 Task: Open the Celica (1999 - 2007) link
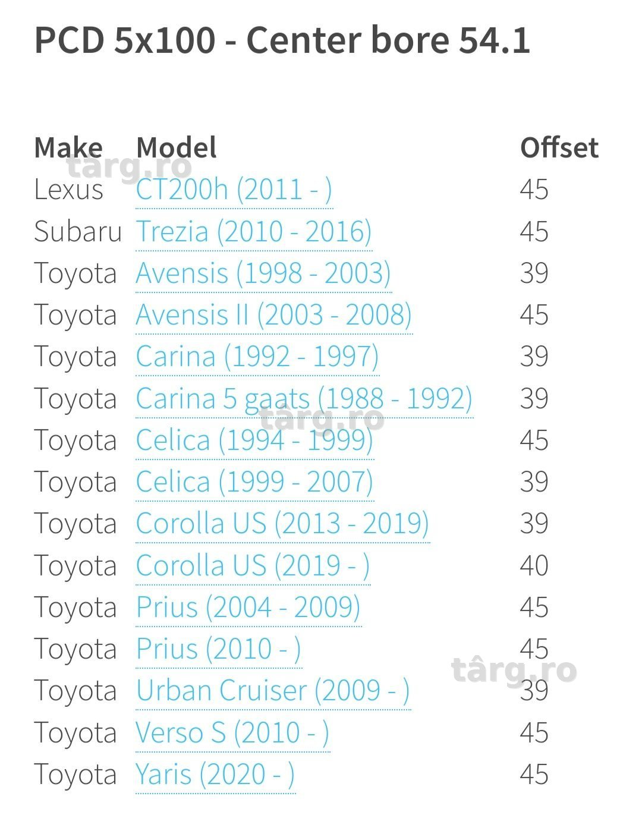click(x=254, y=482)
